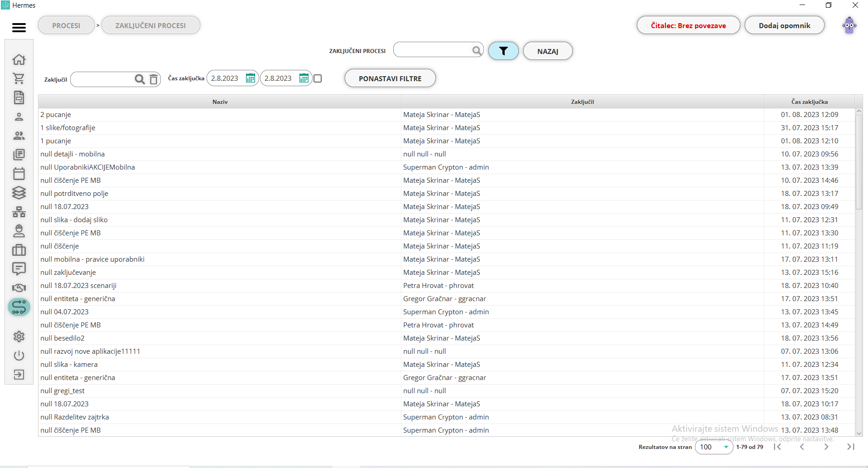Viewport: 868px width, 468px height.
Task: Sort by Čas zaključka column header
Action: click(x=809, y=102)
